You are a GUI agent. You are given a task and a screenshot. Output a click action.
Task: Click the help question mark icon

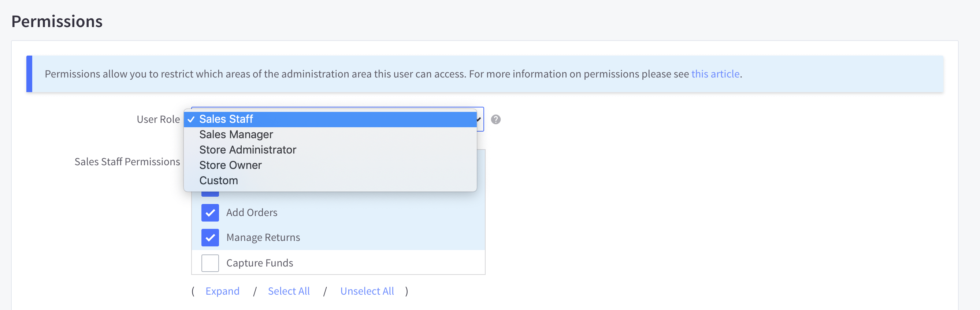495,120
